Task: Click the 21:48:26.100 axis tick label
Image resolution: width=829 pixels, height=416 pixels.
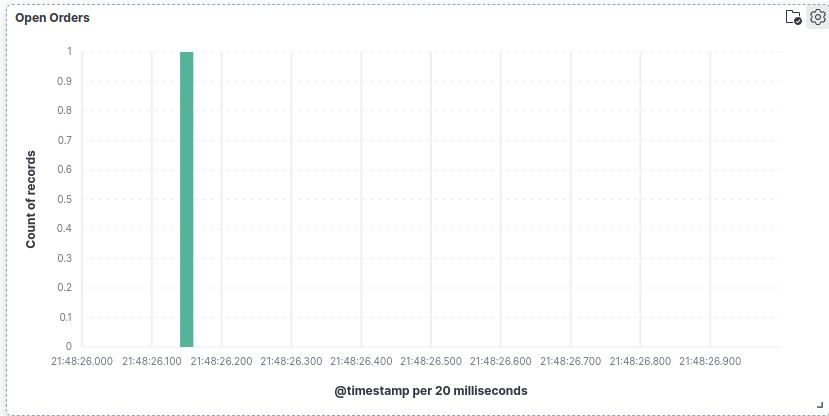Action: click(x=153, y=361)
